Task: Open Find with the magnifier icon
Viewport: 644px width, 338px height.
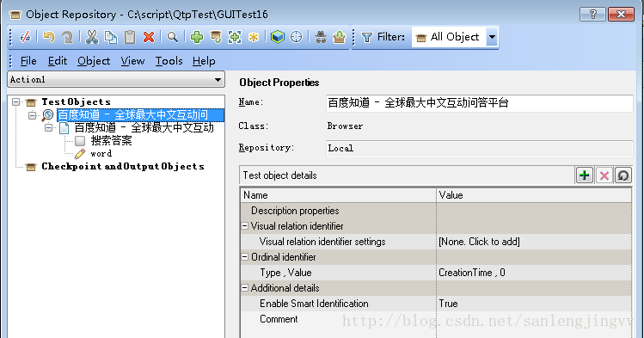Action: pyautogui.click(x=173, y=37)
